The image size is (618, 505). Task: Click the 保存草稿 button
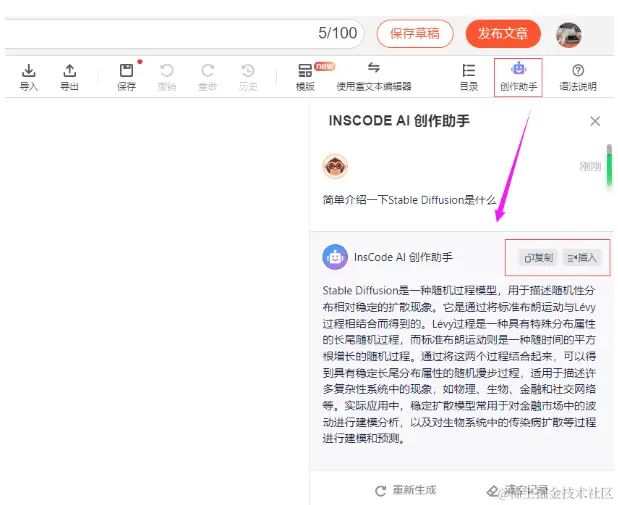(415, 34)
